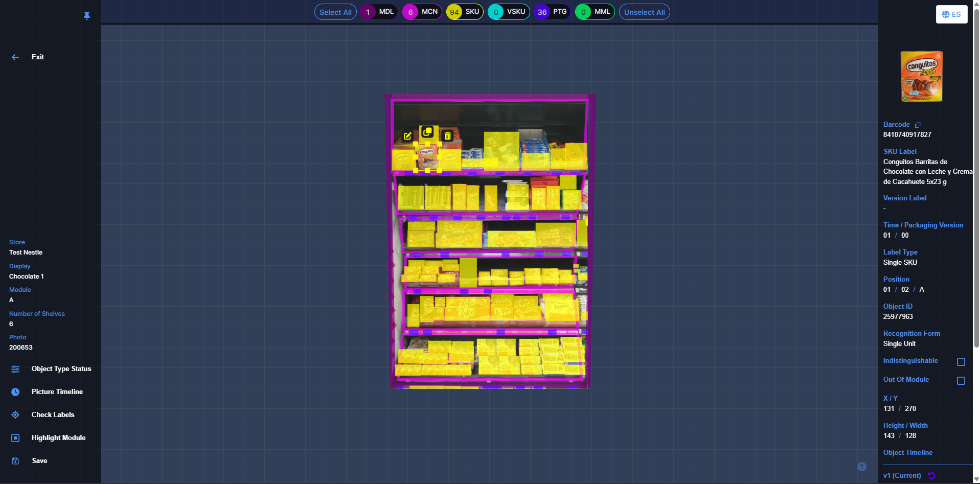
Task: Toggle the SKU filter chip
Action: click(x=464, y=12)
